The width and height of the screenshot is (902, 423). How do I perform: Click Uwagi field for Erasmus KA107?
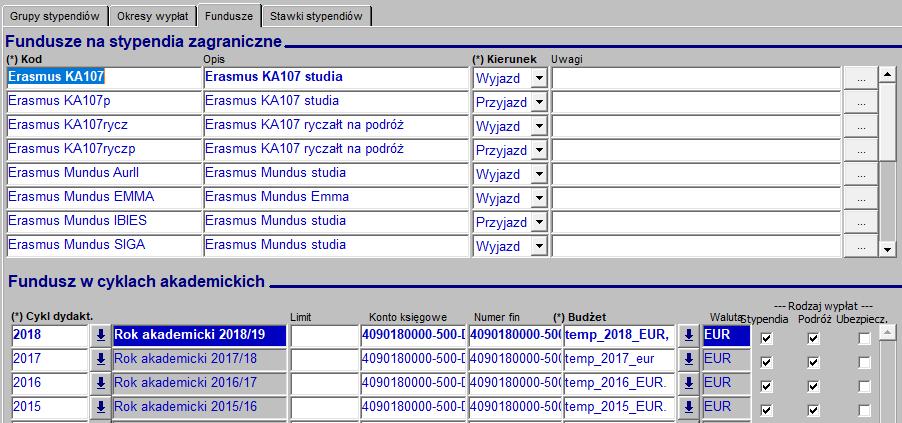pyautogui.click(x=697, y=78)
